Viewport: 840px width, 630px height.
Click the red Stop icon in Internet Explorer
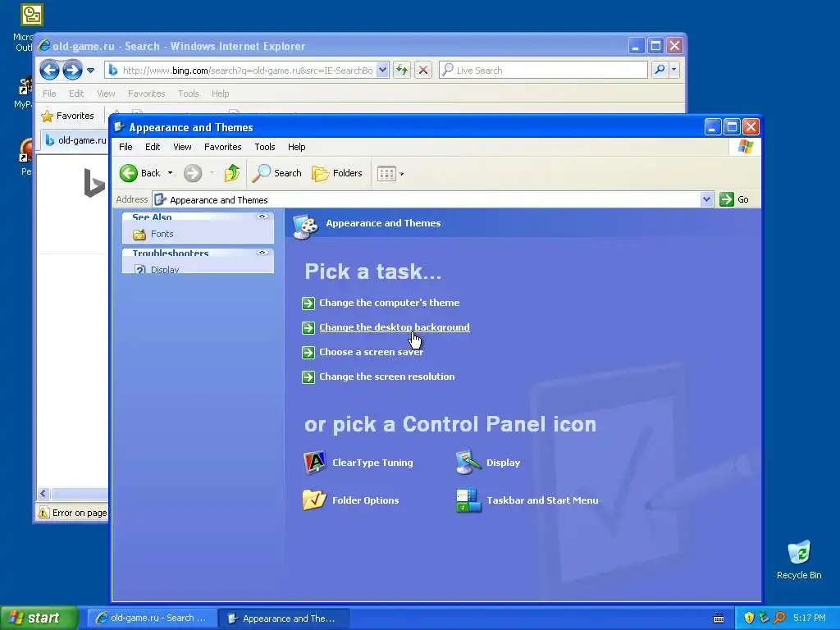point(423,70)
